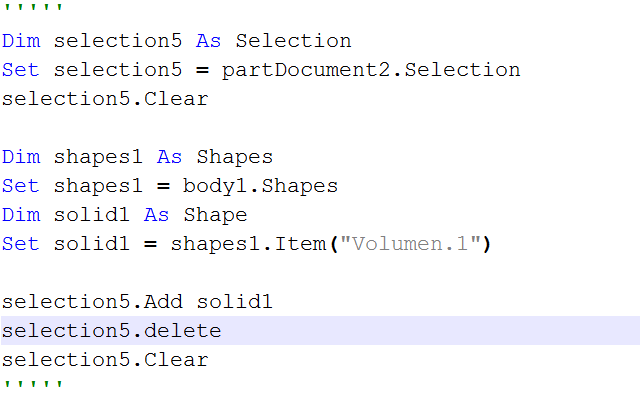Click the highlighted selection5.delete line
Screen dimensions: 640x394
(320, 330)
